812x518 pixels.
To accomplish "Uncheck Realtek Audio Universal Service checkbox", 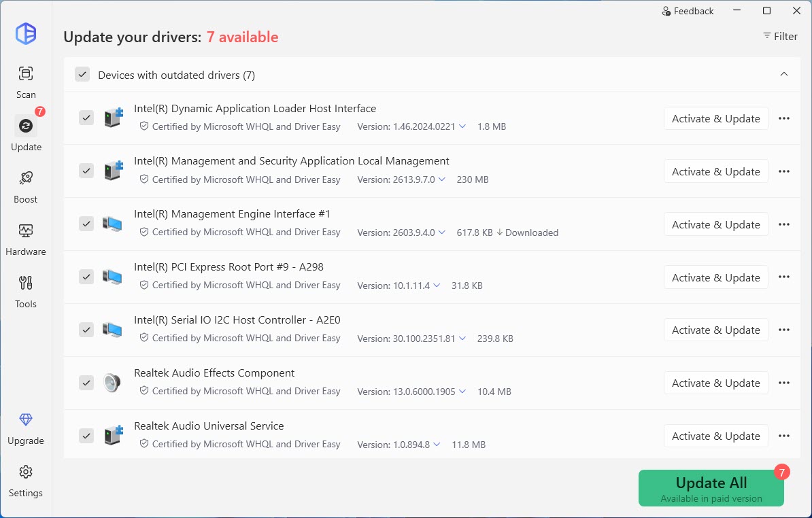I will click(x=86, y=436).
